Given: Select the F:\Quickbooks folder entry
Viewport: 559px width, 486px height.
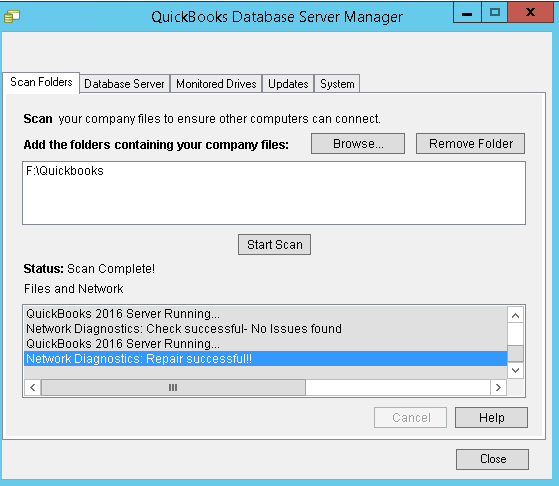Looking at the screenshot, I should click(x=65, y=171).
